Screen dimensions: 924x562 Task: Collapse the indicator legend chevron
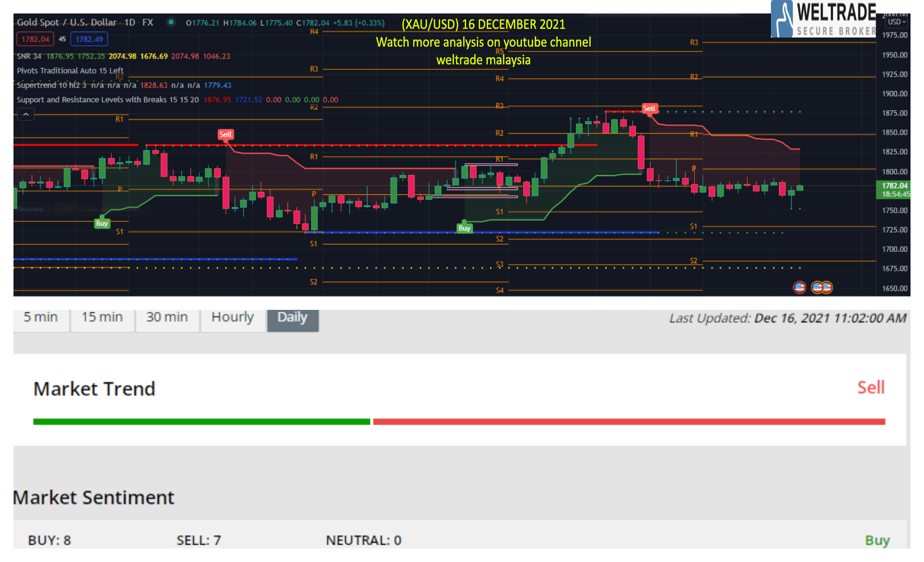pos(26,115)
